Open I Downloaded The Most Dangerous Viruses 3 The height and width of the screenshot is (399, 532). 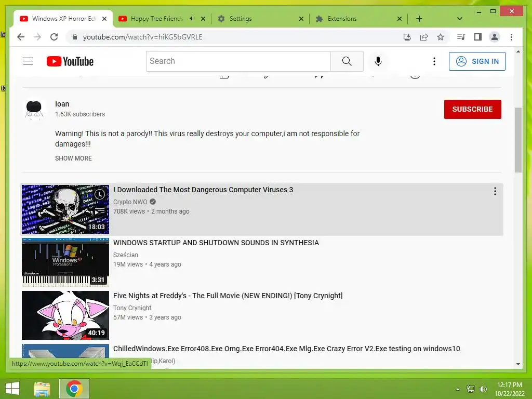(x=203, y=190)
